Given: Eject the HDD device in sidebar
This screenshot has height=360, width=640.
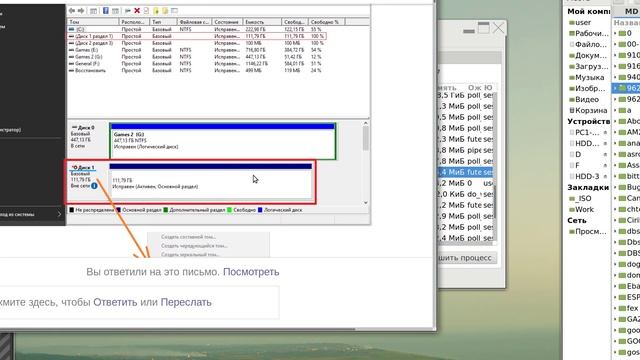Looking at the screenshot, I should [605, 144].
